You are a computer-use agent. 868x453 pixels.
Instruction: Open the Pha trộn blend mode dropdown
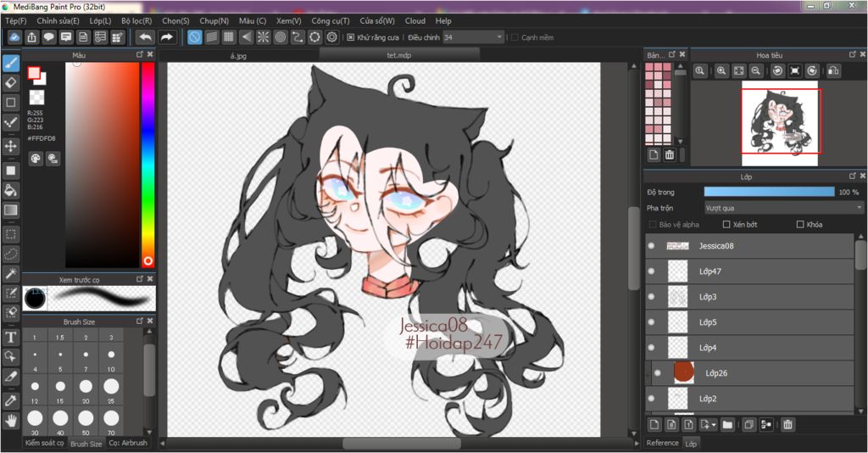(x=784, y=208)
